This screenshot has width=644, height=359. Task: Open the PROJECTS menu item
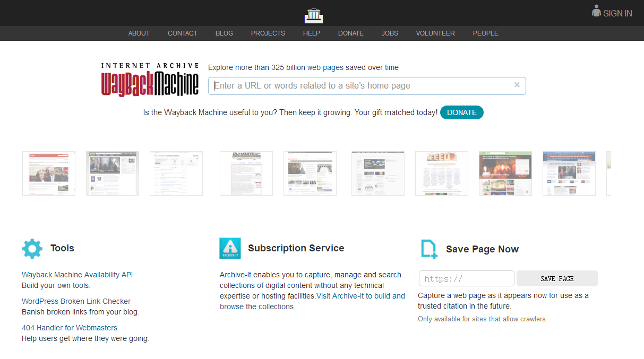(x=268, y=33)
